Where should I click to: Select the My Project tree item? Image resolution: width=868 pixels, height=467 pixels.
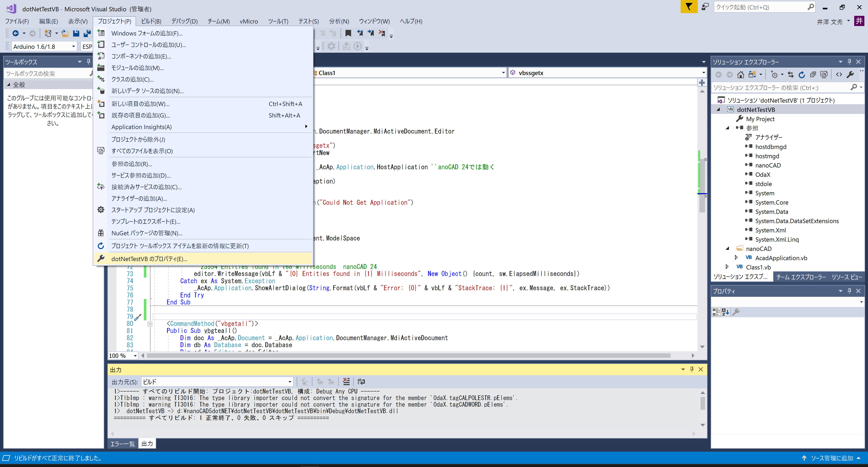coord(760,119)
